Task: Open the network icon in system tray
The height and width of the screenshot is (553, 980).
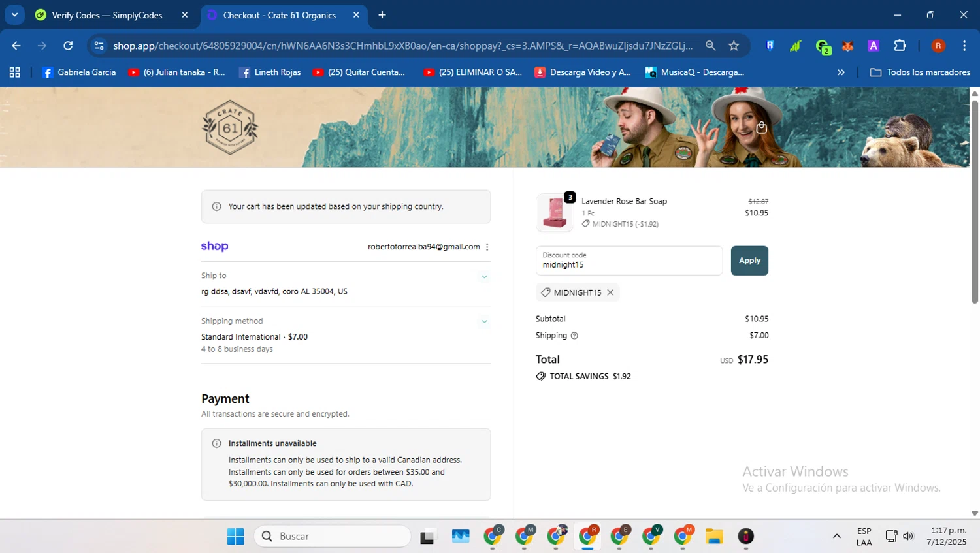Action: [891, 536]
